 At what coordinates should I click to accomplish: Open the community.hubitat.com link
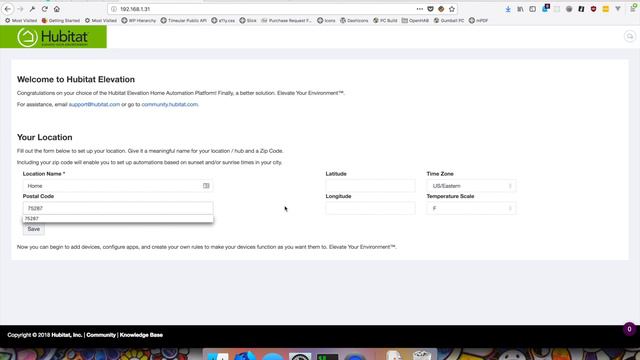pyautogui.click(x=170, y=104)
